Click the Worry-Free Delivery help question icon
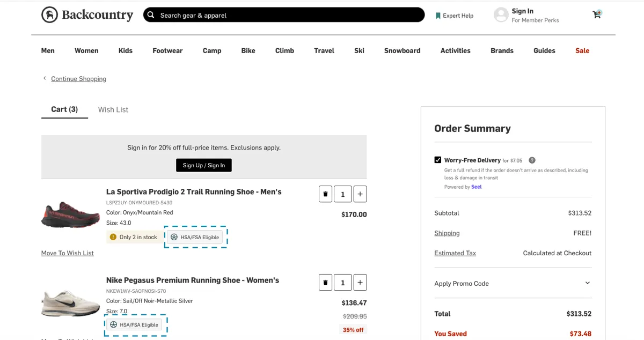Viewport: 644px width, 340px height. 532,160
